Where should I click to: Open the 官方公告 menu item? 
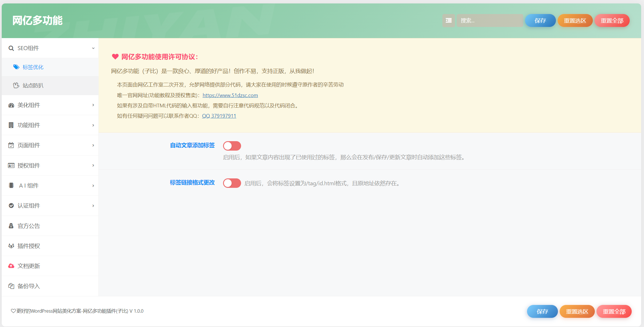[x=29, y=226]
